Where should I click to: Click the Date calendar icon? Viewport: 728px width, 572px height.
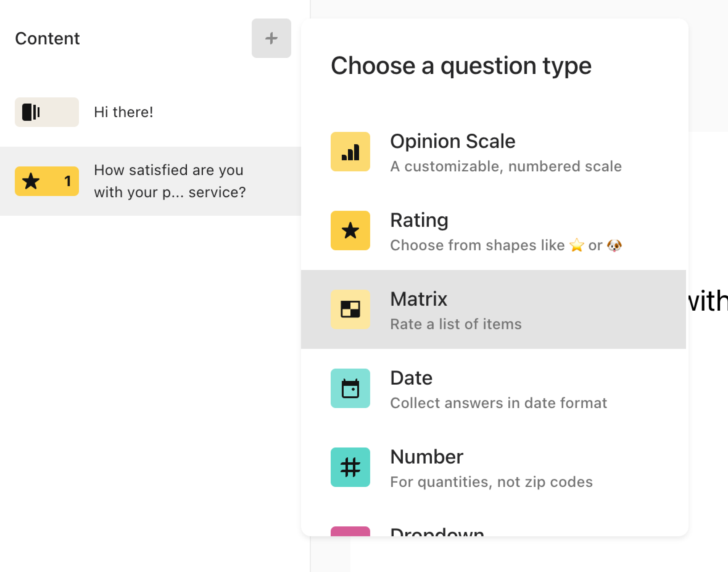350,388
